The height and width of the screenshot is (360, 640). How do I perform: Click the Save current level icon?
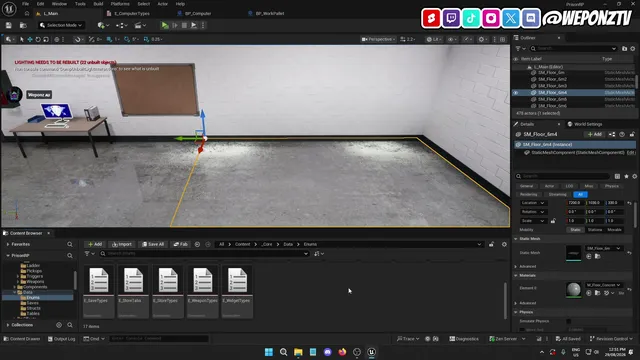point(9,25)
